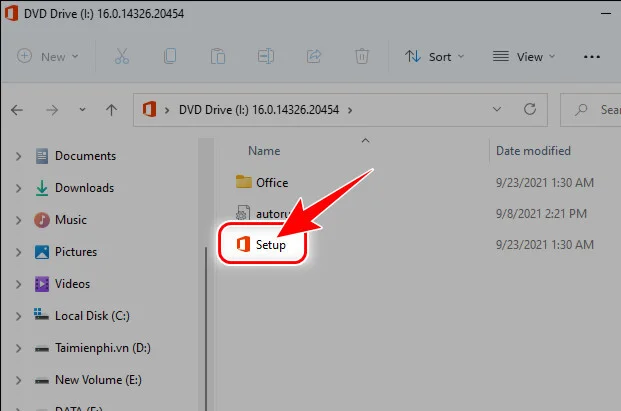
Task: Click the Cut scissors icon
Action: pos(122,56)
